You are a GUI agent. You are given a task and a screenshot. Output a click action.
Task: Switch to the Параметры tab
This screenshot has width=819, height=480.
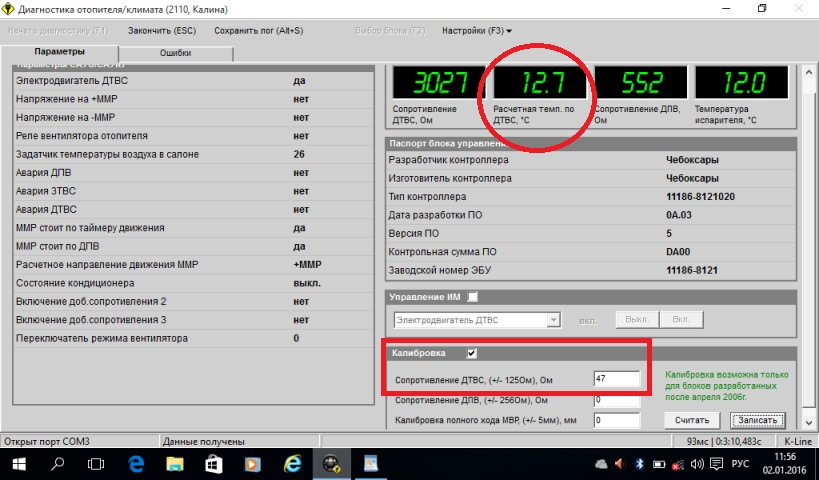click(x=60, y=52)
